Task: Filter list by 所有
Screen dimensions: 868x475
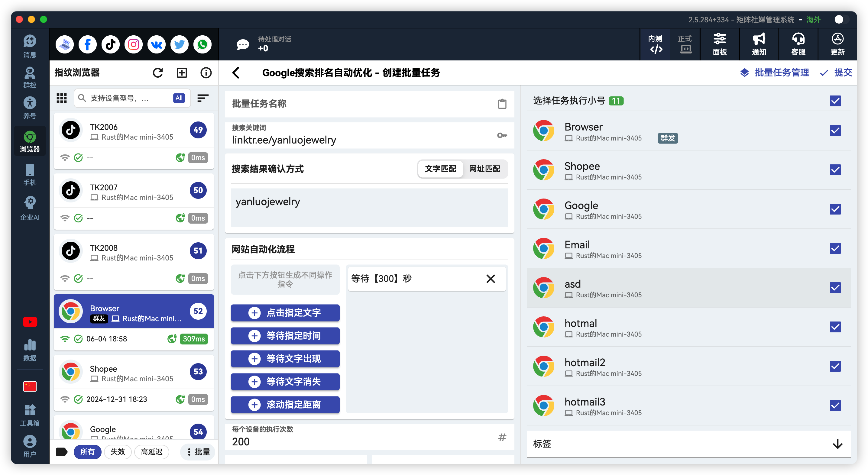Action: pos(87,452)
